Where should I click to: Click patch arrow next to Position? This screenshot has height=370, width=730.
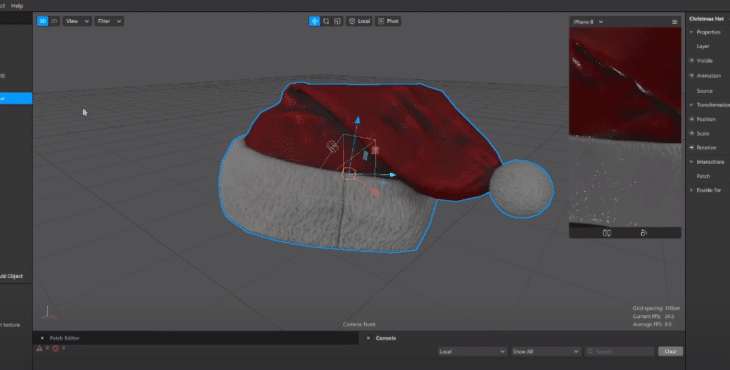tap(691, 119)
